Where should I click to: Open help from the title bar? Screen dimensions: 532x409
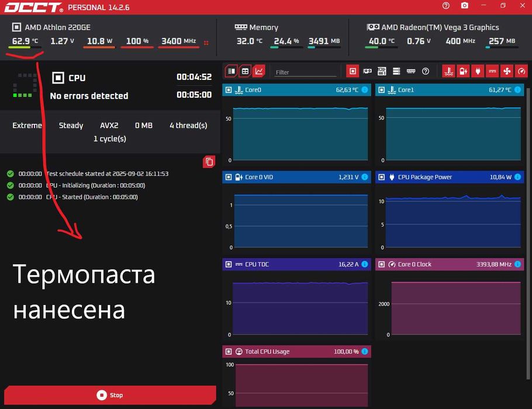click(446, 6)
